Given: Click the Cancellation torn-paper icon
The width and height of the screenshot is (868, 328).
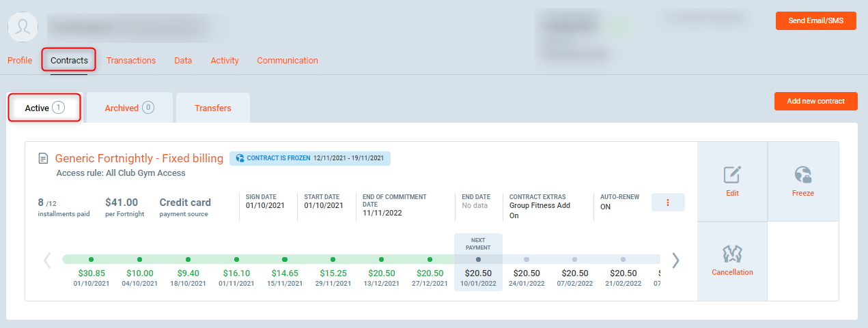Looking at the screenshot, I should click(732, 254).
